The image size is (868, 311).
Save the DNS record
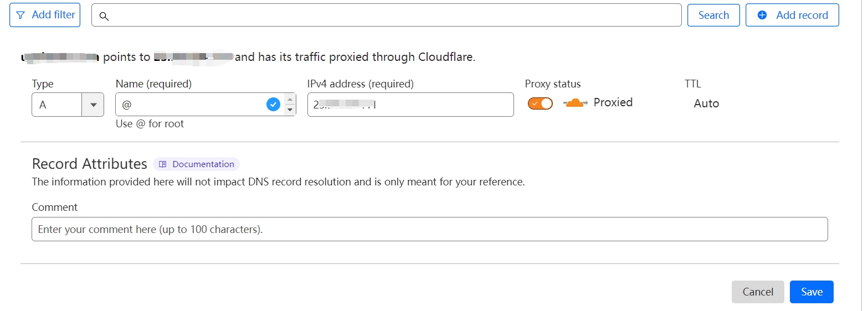point(811,292)
